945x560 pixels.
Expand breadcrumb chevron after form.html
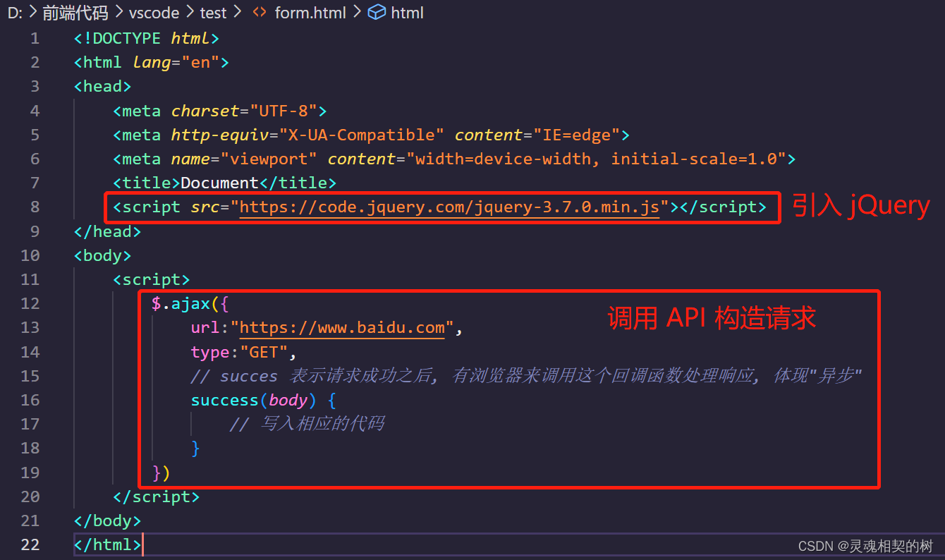[356, 13]
